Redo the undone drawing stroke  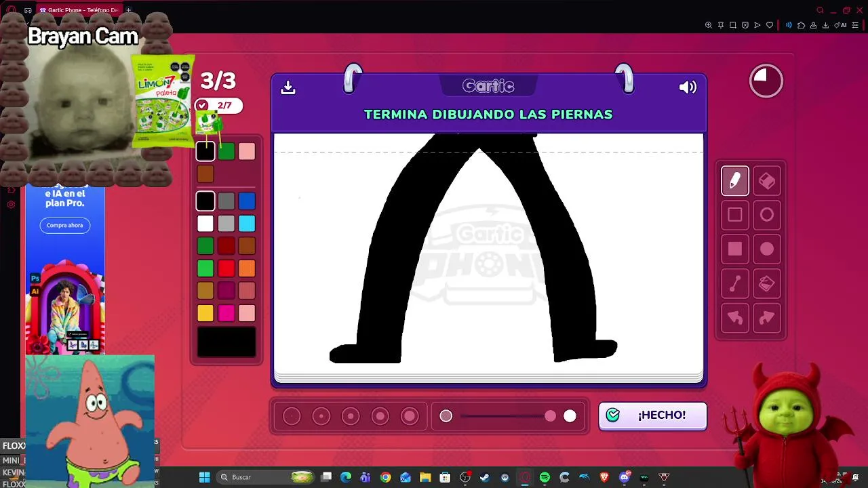point(767,318)
